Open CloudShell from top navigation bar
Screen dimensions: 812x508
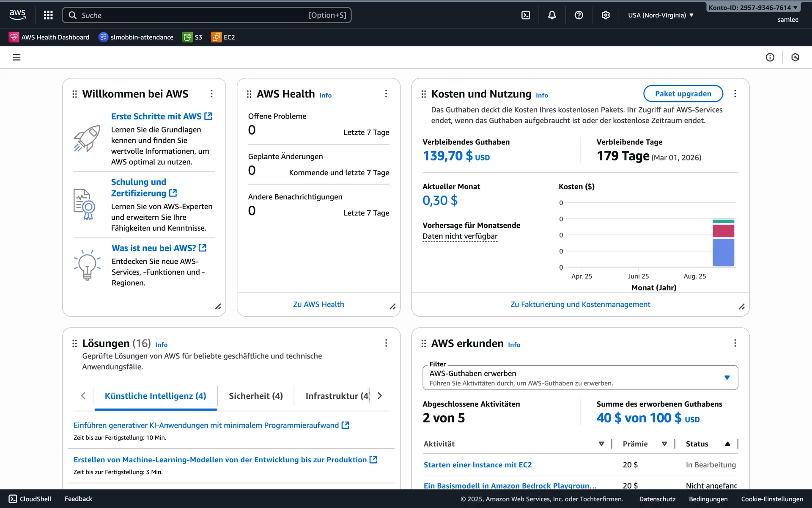pyautogui.click(x=526, y=15)
